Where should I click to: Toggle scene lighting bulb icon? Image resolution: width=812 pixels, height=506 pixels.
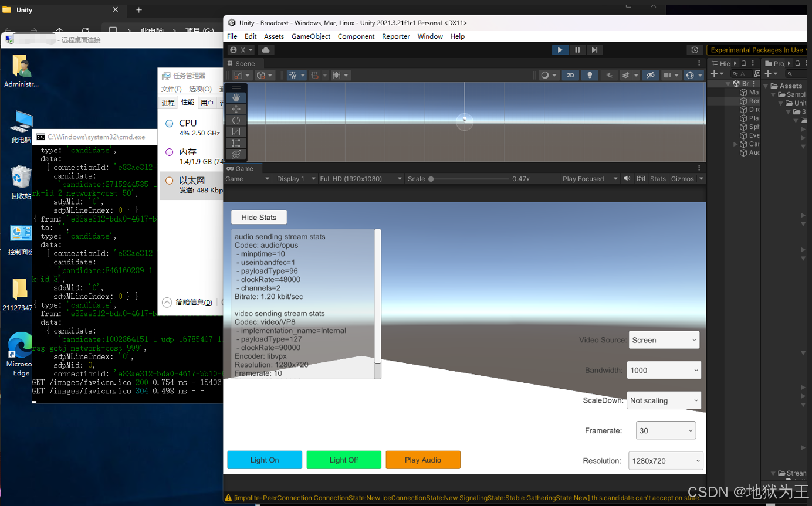click(x=590, y=75)
